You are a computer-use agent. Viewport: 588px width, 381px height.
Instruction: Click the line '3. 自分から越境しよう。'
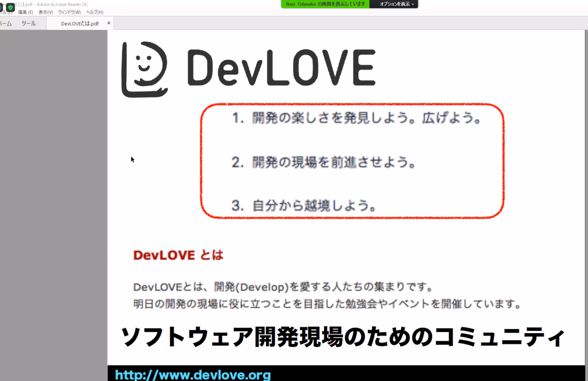pos(305,205)
